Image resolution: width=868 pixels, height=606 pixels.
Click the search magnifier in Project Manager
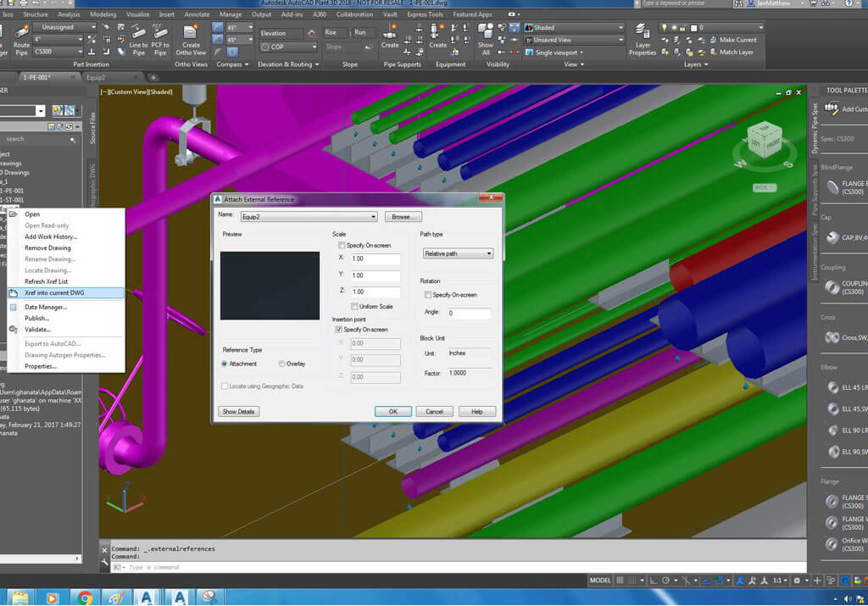coord(73,140)
